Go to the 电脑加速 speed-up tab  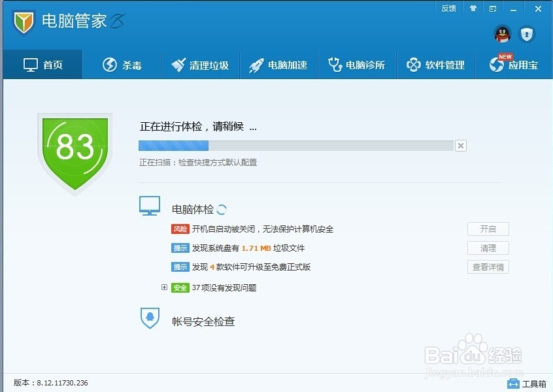[x=278, y=65]
